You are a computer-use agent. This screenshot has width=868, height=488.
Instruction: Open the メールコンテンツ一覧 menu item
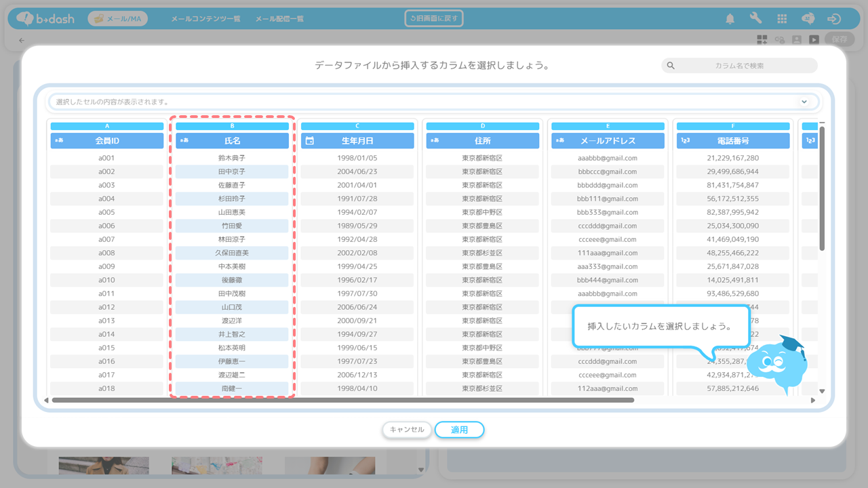(205, 19)
